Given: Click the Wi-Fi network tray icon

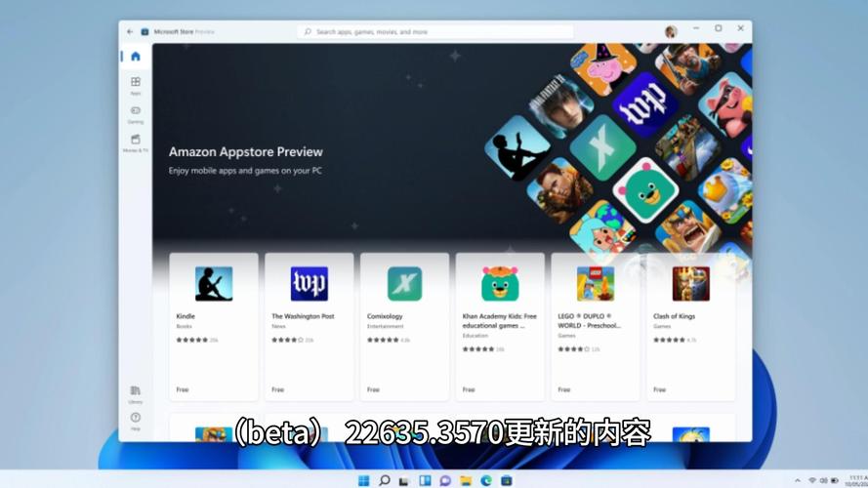Looking at the screenshot, I should coord(812,480).
